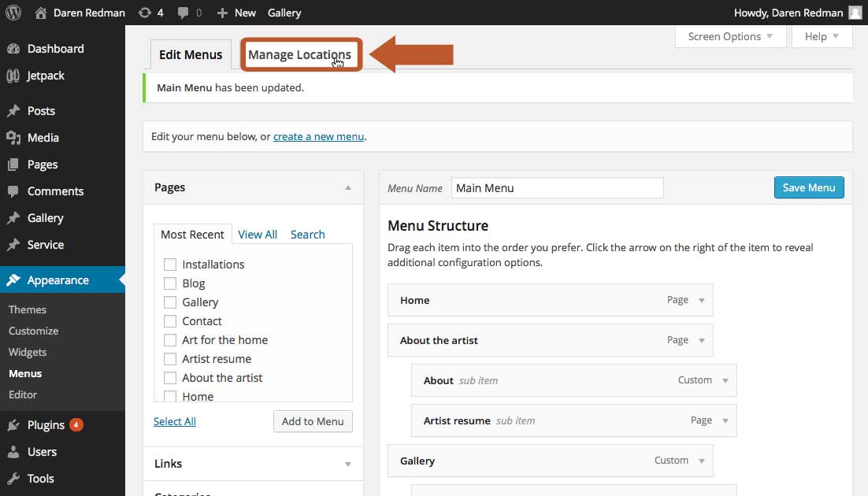Expand the Links panel arrow

tap(347, 464)
